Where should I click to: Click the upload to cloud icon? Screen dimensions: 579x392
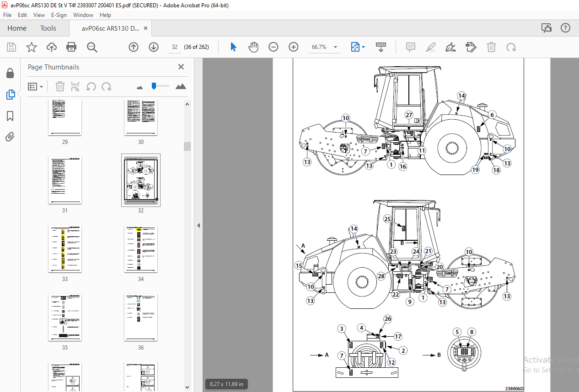coord(52,47)
